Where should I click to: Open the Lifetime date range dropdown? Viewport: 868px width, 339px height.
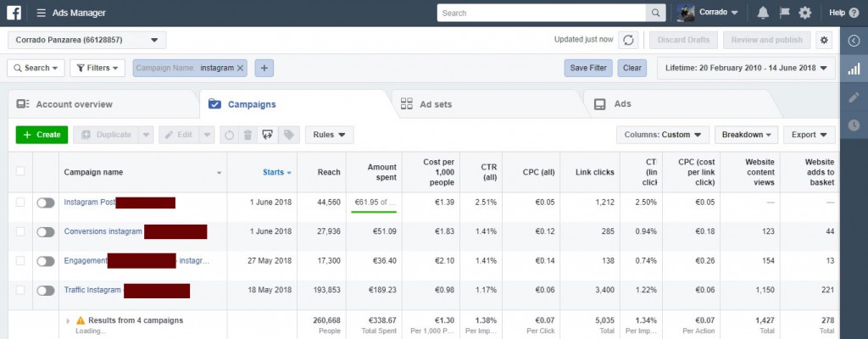point(746,68)
